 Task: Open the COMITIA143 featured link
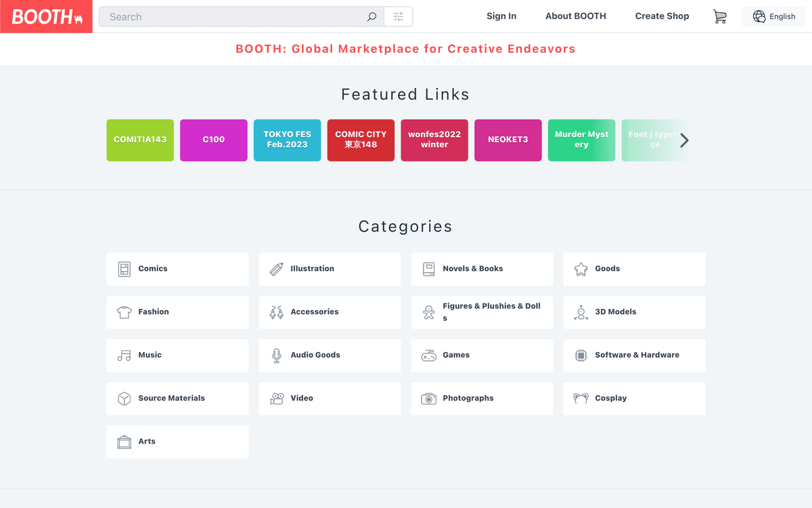140,140
